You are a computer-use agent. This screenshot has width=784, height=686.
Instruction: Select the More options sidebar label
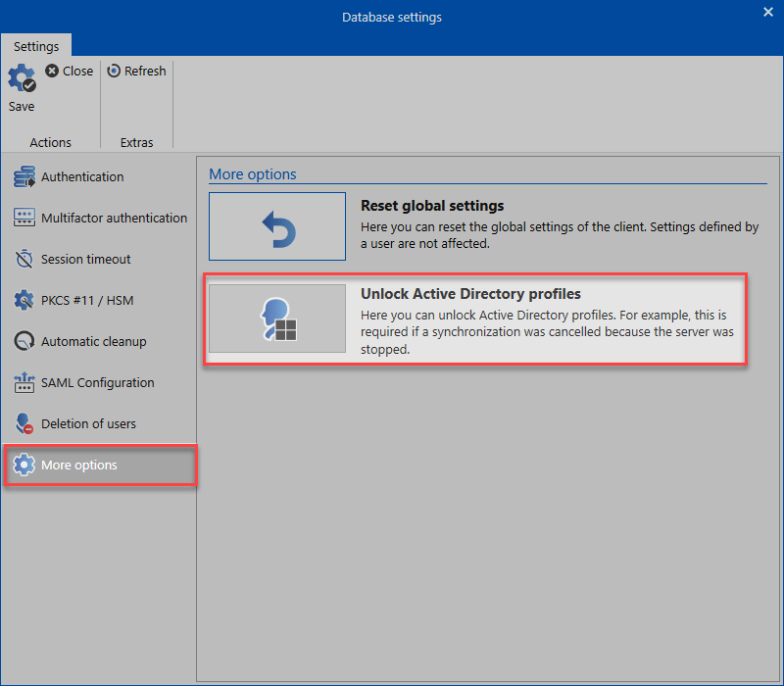[x=79, y=465]
